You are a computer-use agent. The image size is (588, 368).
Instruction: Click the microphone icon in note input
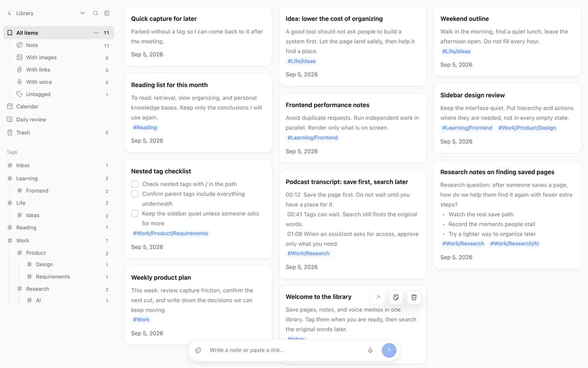tap(370, 350)
